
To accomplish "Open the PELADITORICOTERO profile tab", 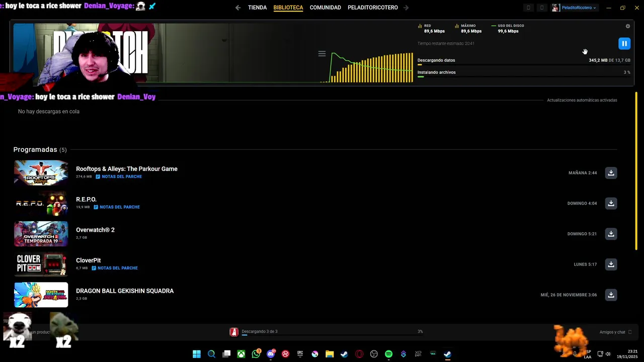I will 373,8.
